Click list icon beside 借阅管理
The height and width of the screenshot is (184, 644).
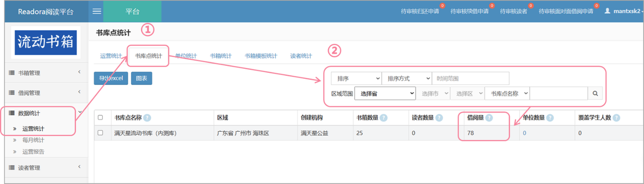12,93
